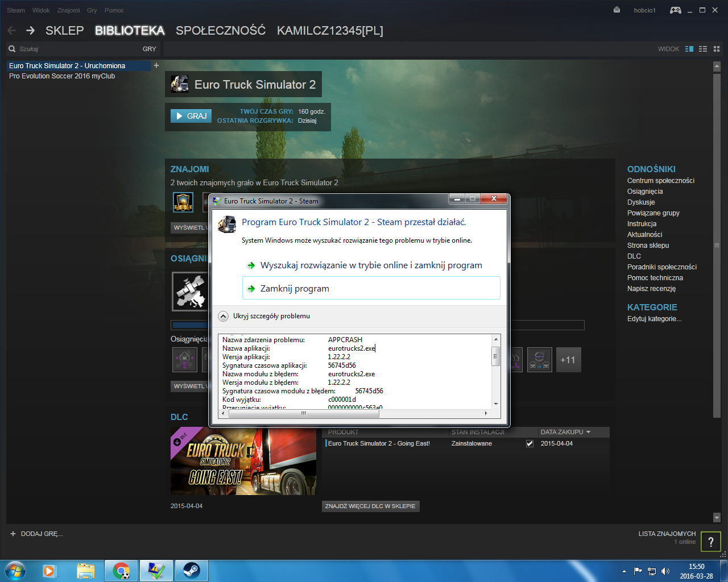Screen dimensions: 728x582
Task: Click the Steam taskbar icon
Action: [191, 571]
